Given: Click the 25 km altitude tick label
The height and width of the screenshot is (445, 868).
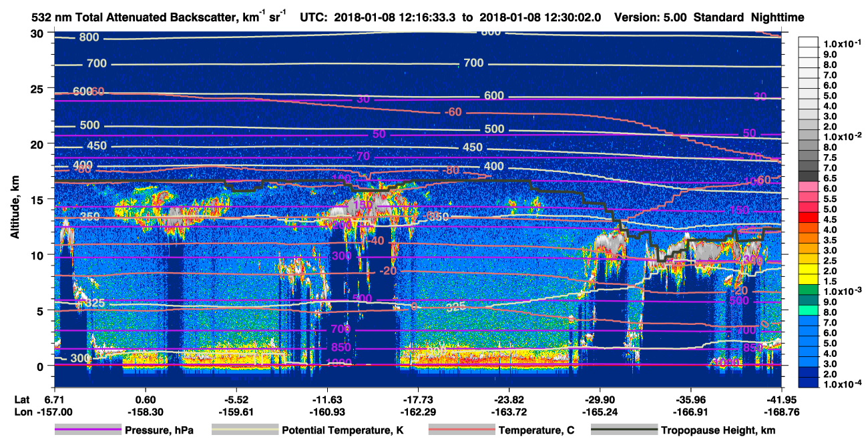Looking at the screenshot, I should click(x=37, y=88).
